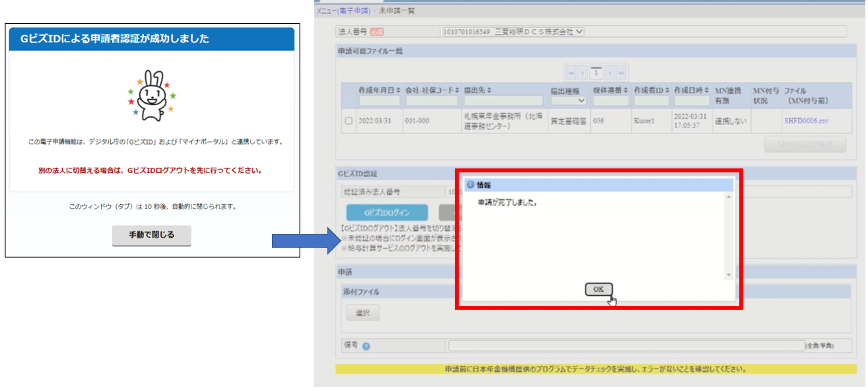
Task: Sort by 提出先 column header
Action: [x=479, y=90]
